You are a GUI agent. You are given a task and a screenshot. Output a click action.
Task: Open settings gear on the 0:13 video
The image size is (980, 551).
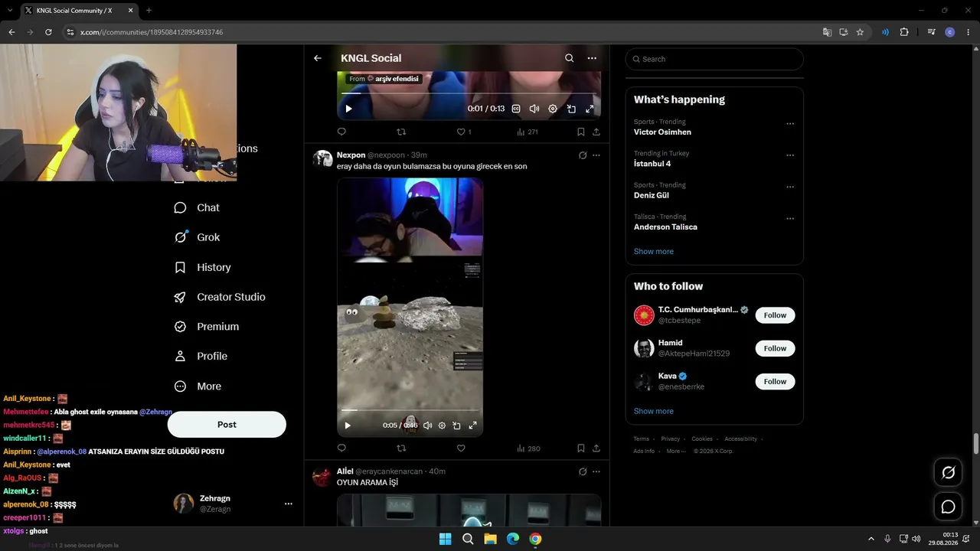click(553, 109)
